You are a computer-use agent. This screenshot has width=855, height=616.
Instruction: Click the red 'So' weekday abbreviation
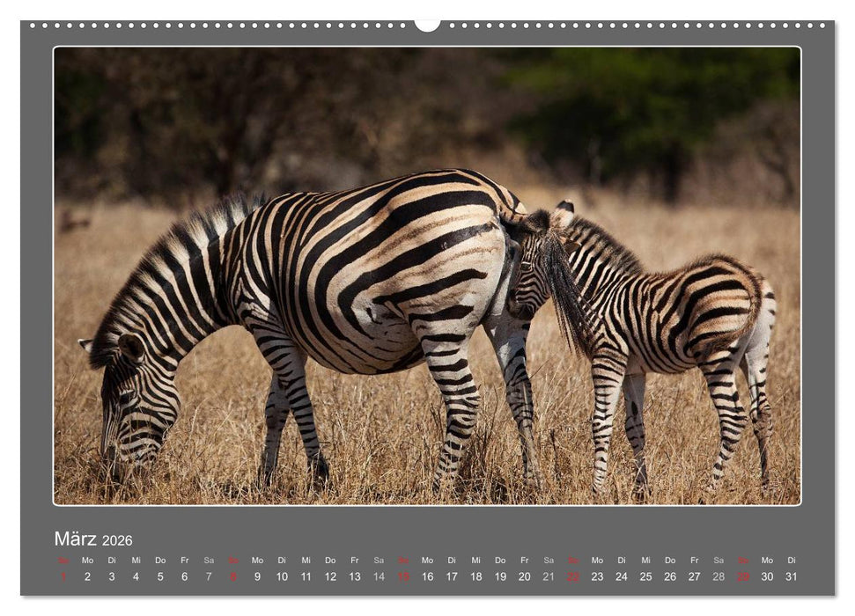click(x=62, y=561)
